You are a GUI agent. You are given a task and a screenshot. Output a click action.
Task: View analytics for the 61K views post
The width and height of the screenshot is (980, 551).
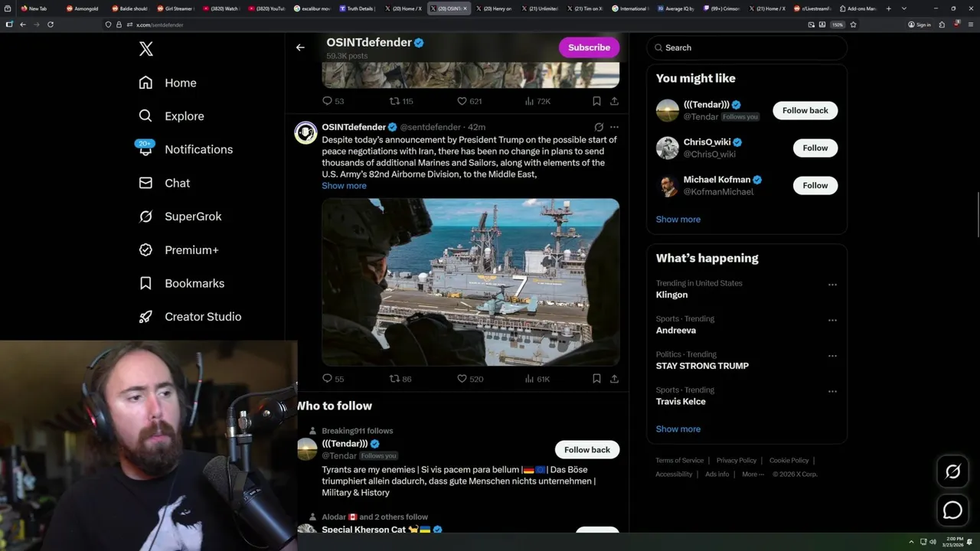tap(537, 379)
